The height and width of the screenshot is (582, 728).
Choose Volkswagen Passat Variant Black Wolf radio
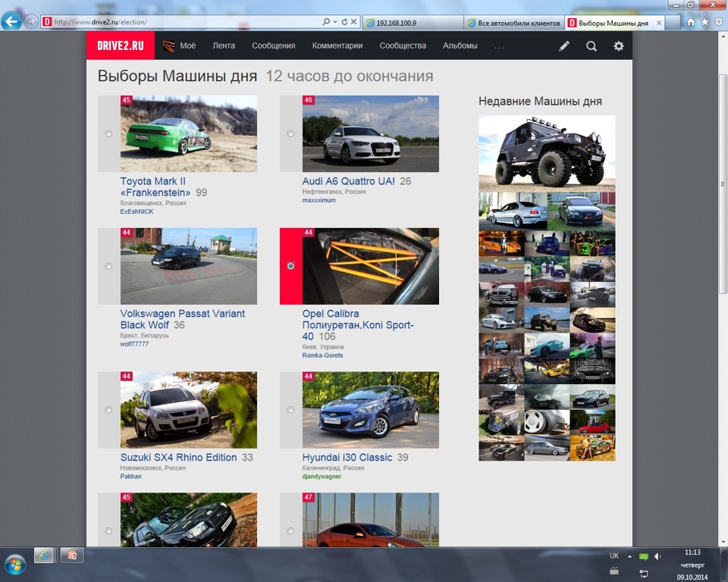(x=108, y=266)
